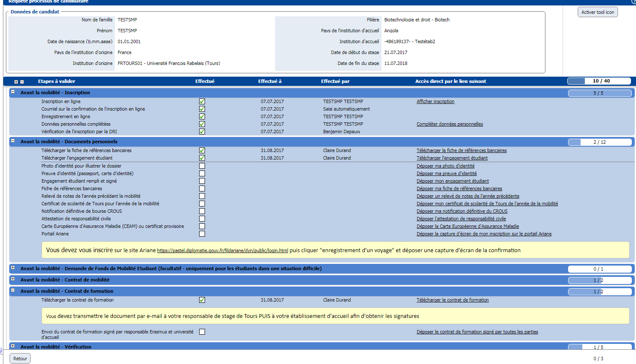Toggle the 'Télécharger le contrat de formation' checkbox
636x364 pixels.
[x=202, y=300]
